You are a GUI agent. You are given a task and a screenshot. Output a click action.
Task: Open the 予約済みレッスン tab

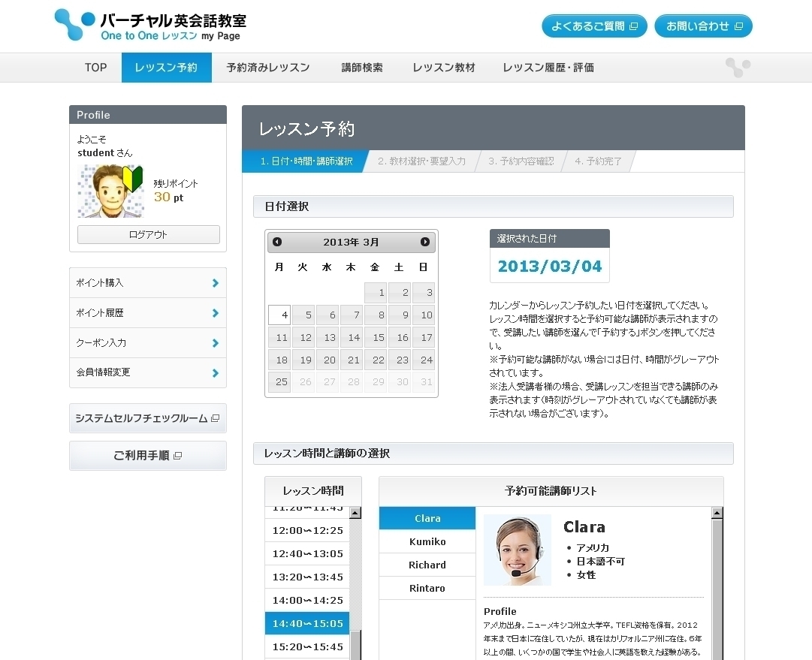coord(267,68)
